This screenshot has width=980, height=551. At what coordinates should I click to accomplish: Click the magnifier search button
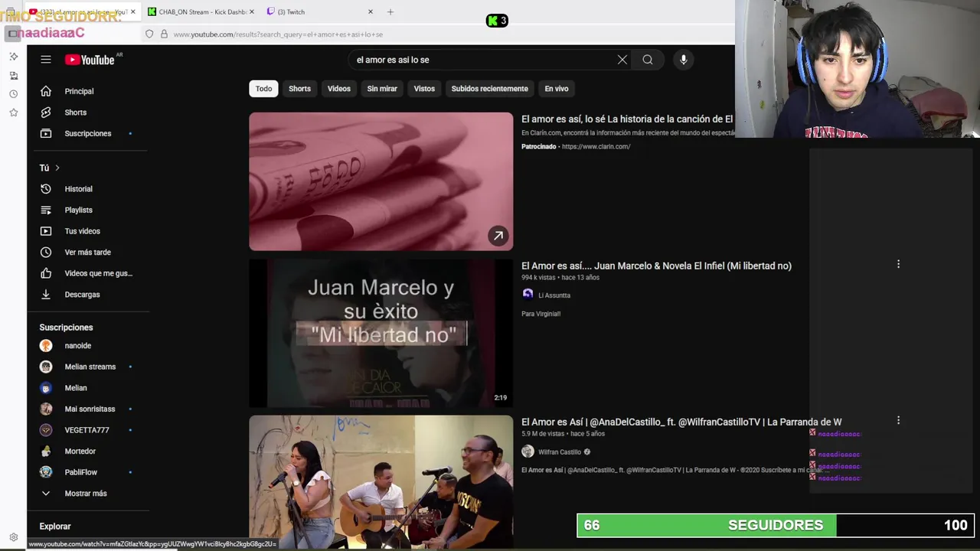[648, 60]
